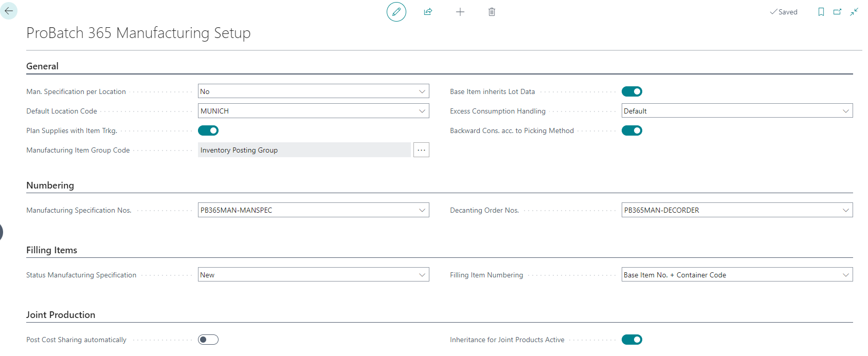The height and width of the screenshot is (356, 868).
Task: Bookmark this page
Action: click(x=821, y=12)
